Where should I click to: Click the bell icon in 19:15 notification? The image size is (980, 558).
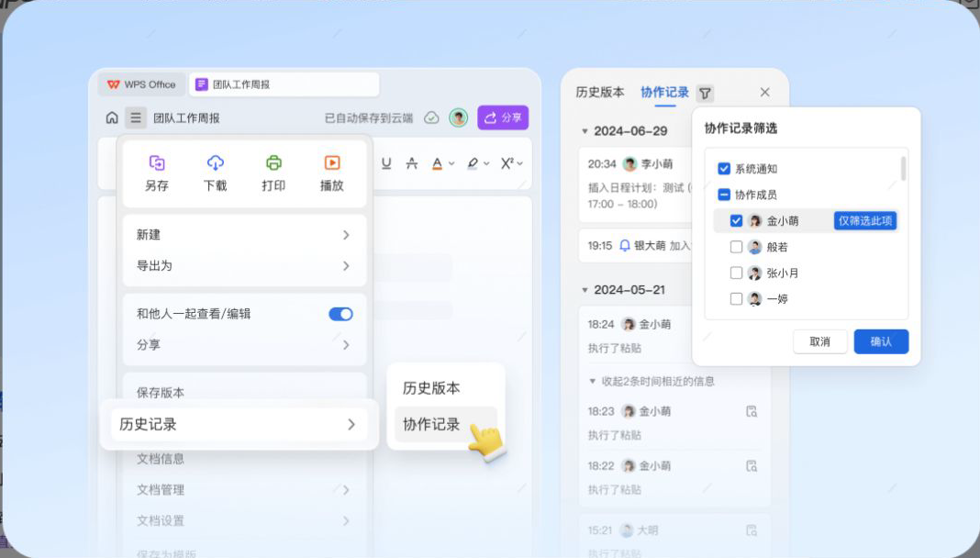click(624, 246)
